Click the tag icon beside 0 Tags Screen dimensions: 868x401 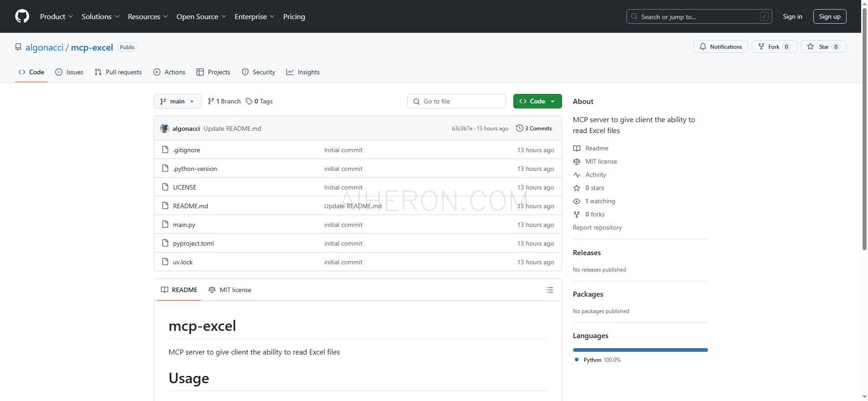[x=249, y=101]
